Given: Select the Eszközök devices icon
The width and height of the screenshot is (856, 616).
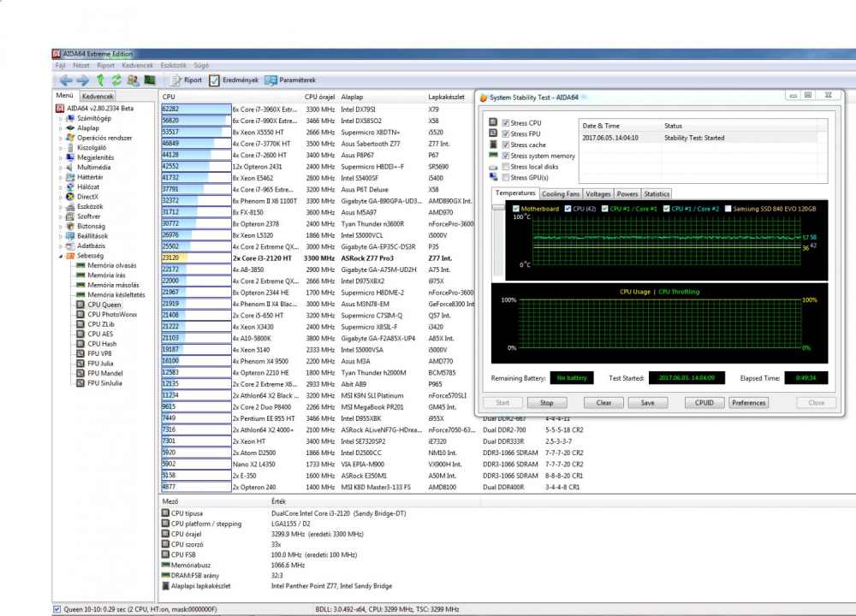Looking at the screenshot, I should pos(70,207).
